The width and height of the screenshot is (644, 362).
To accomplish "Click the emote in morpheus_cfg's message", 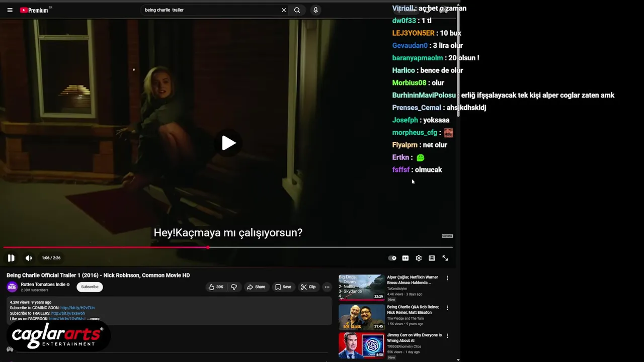I will [x=448, y=133].
